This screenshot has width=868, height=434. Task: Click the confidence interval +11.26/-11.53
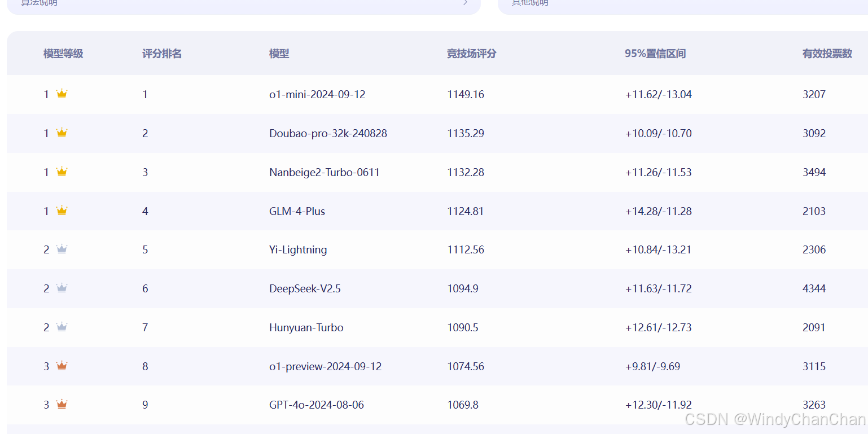click(659, 172)
